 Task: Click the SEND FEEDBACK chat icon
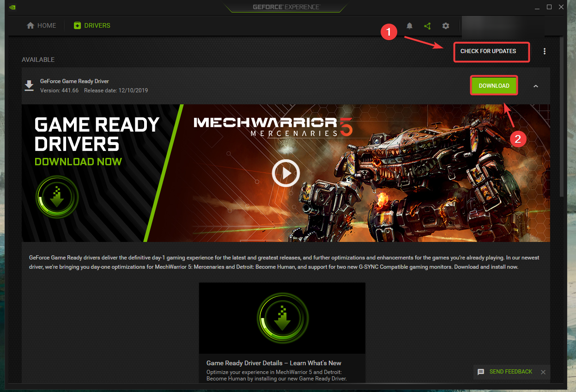pos(481,372)
